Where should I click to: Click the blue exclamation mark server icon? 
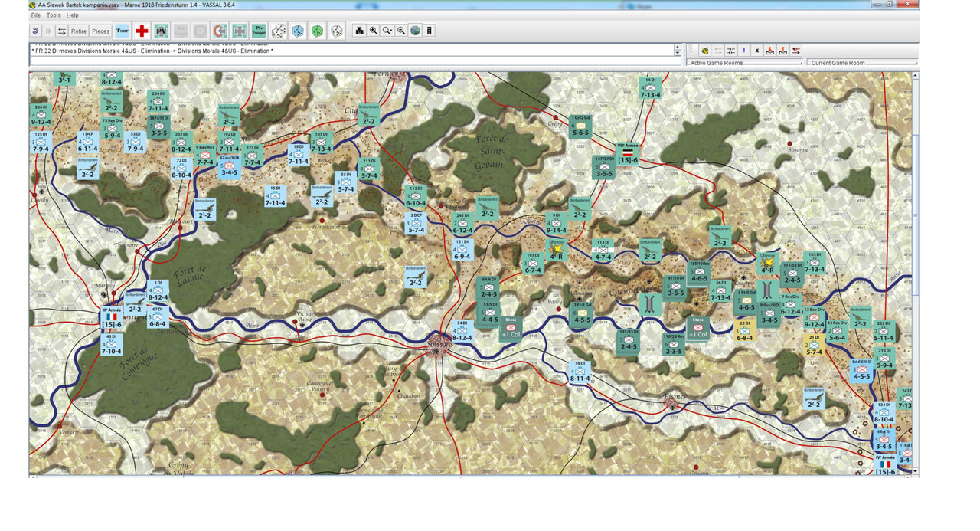(743, 51)
